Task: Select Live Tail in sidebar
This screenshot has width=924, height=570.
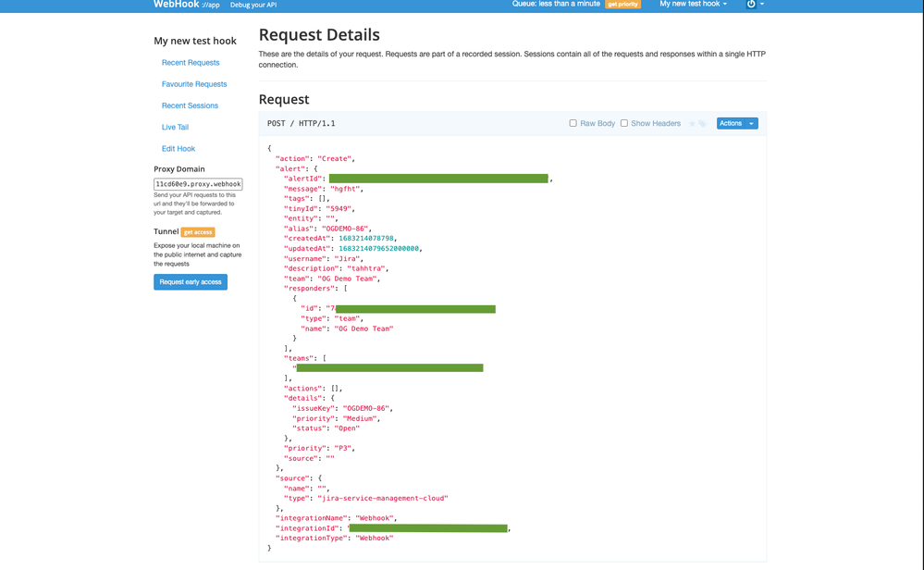Action: [x=175, y=128]
